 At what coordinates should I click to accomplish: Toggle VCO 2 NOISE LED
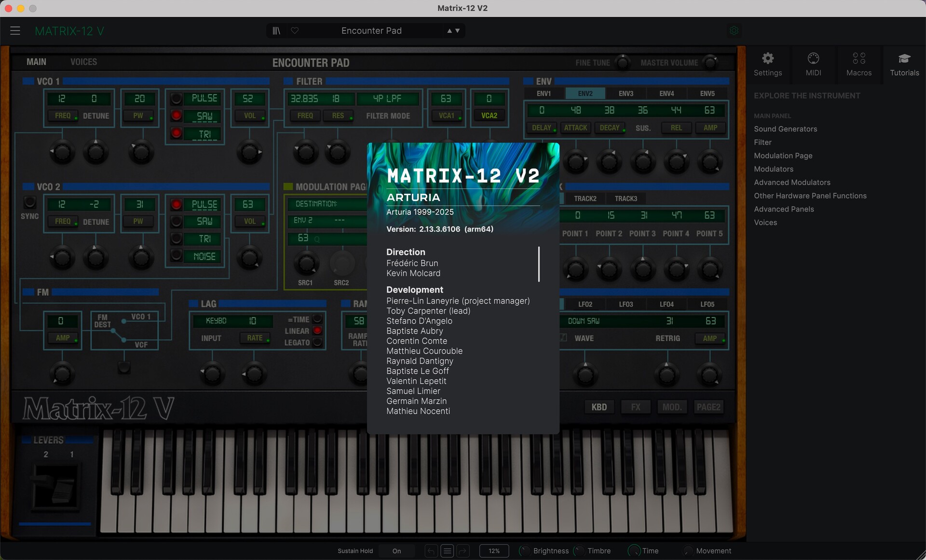pos(177,256)
